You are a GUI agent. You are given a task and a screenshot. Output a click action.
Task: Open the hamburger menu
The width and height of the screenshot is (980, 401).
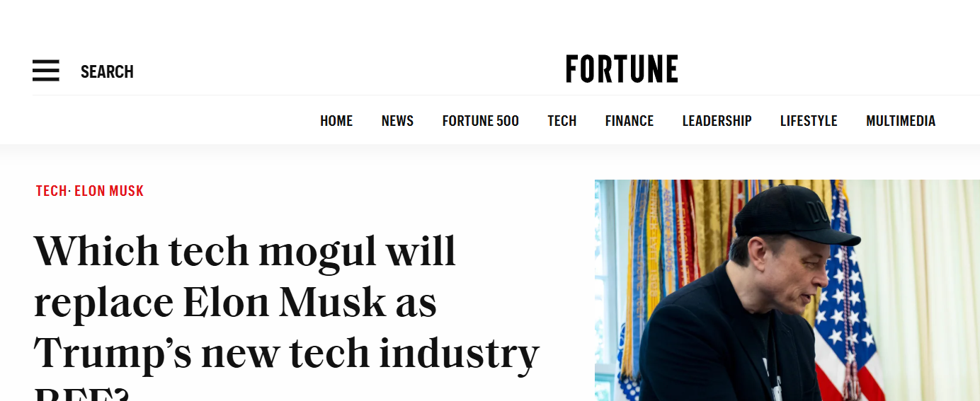coord(46,71)
